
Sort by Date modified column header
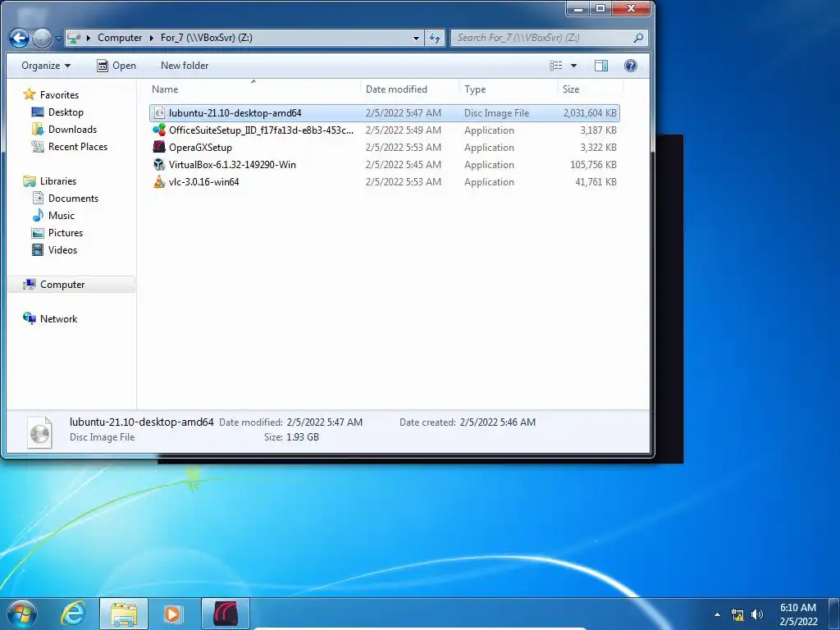click(410, 89)
